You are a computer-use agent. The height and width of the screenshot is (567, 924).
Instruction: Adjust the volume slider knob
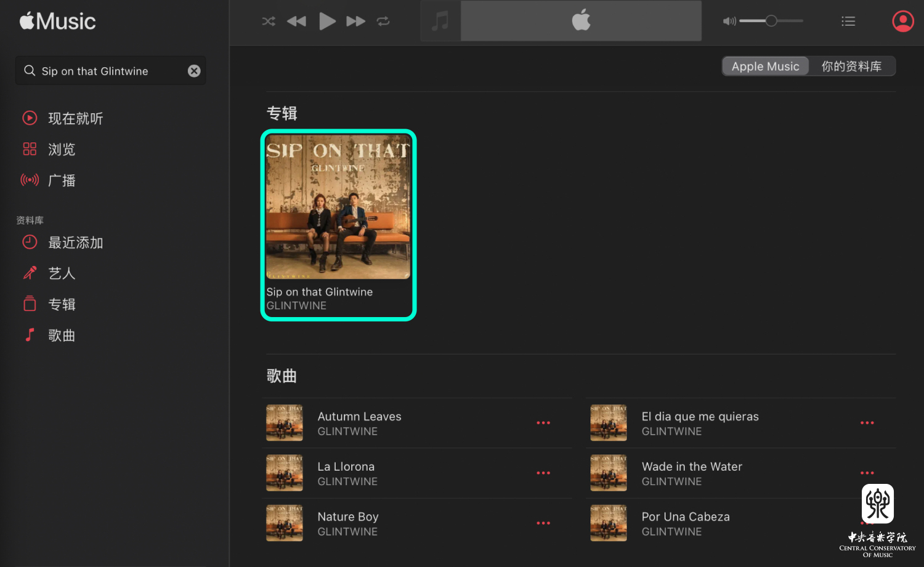[x=771, y=21]
